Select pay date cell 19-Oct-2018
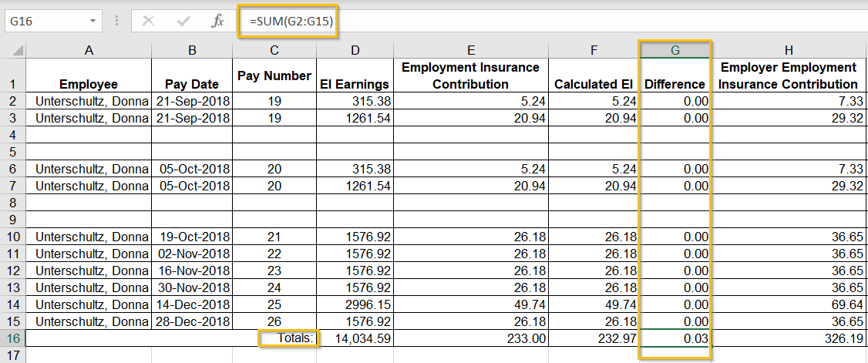This screenshot has width=868, height=363. tap(192, 237)
